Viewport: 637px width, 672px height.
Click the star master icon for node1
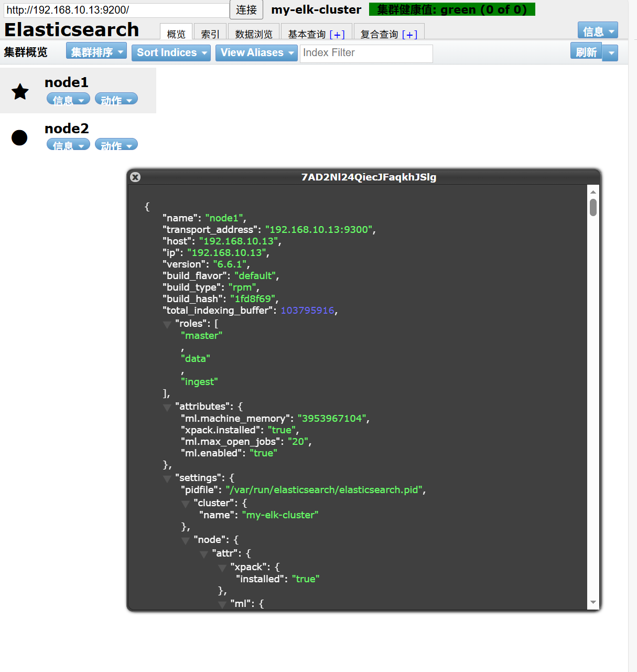(20, 92)
